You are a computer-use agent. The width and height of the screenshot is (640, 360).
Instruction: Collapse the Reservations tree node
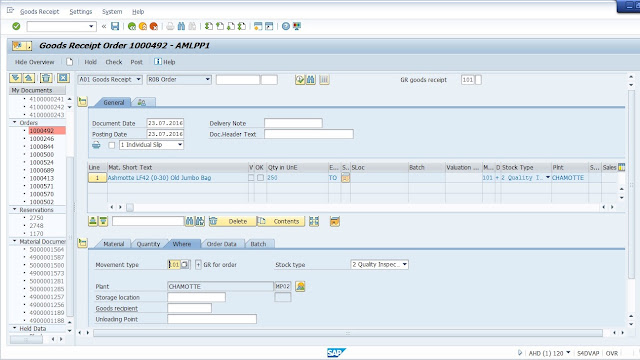(15, 209)
